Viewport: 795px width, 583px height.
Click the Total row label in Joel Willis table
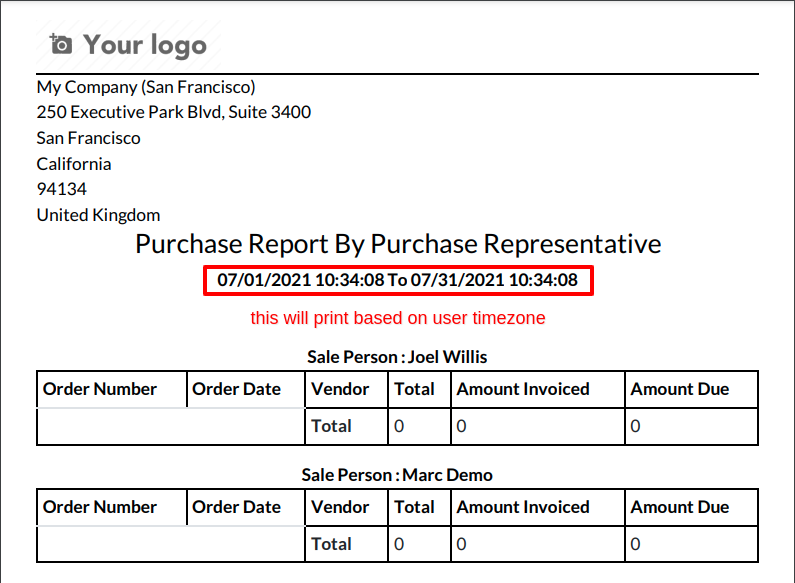click(x=331, y=426)
